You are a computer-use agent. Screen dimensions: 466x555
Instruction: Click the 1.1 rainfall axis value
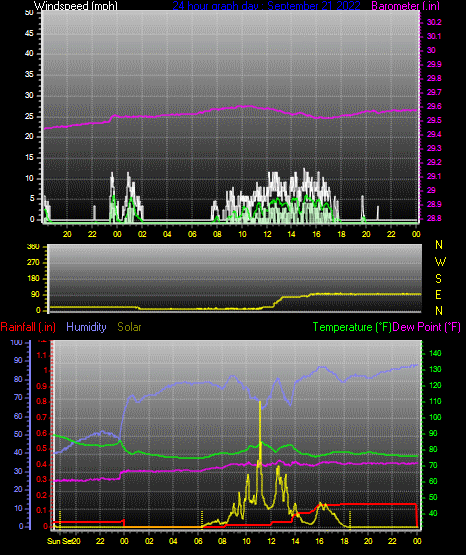pyautogui.click(x=42, y=355)
